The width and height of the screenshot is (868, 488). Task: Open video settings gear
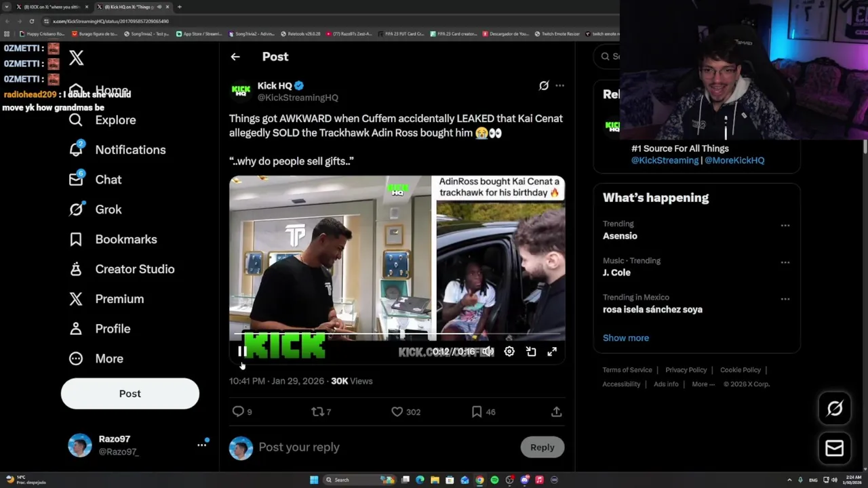point(509,351)
